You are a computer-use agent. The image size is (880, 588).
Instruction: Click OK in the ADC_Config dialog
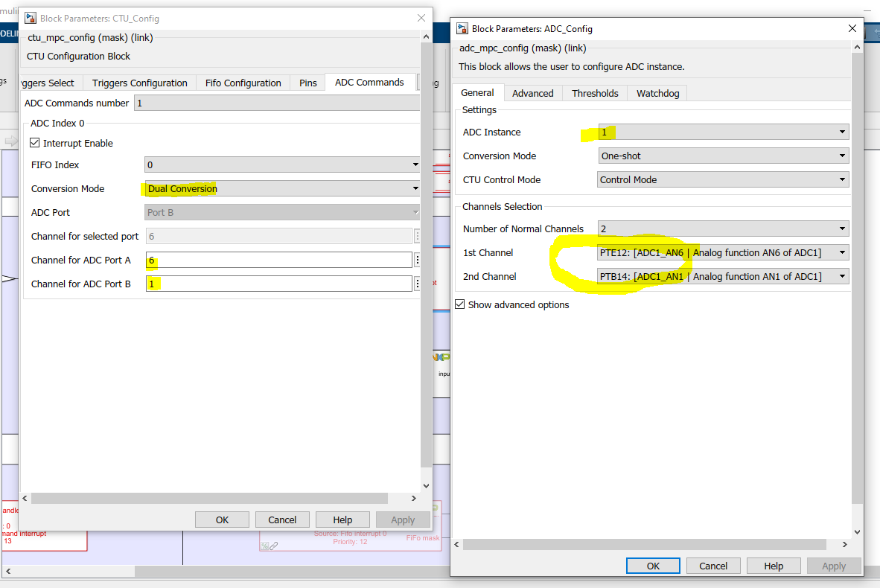click(x=652, y=566)
